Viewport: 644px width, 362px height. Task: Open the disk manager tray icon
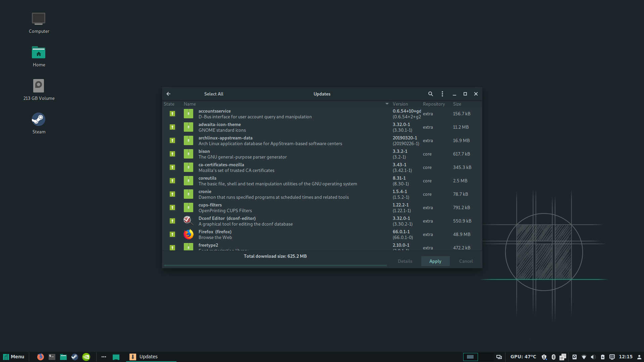[x=575, y=357]
